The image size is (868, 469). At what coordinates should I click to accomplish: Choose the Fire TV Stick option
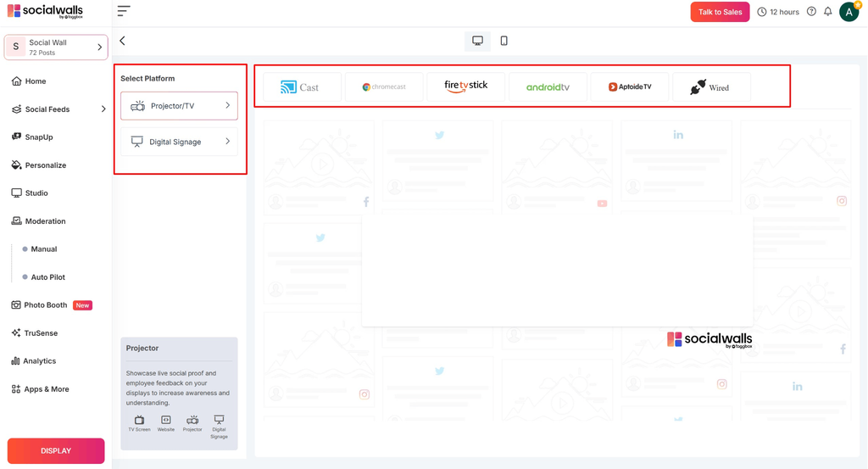(465, 87)
